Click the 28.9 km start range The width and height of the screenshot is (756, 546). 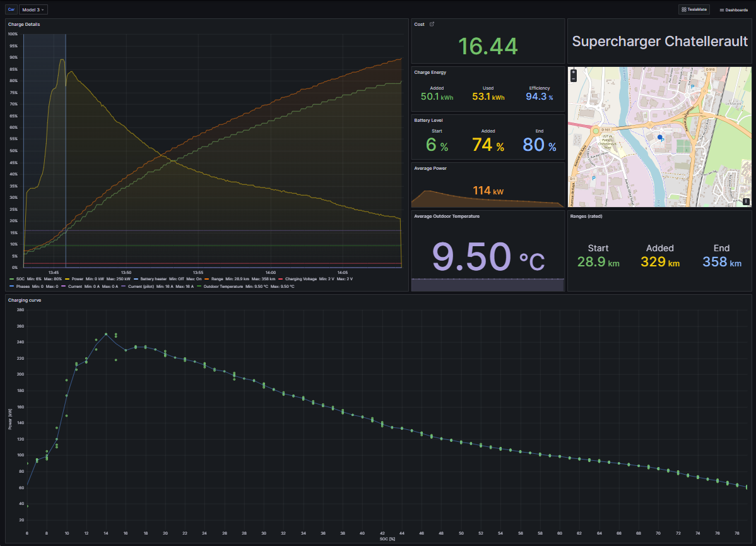coord(598,262)
